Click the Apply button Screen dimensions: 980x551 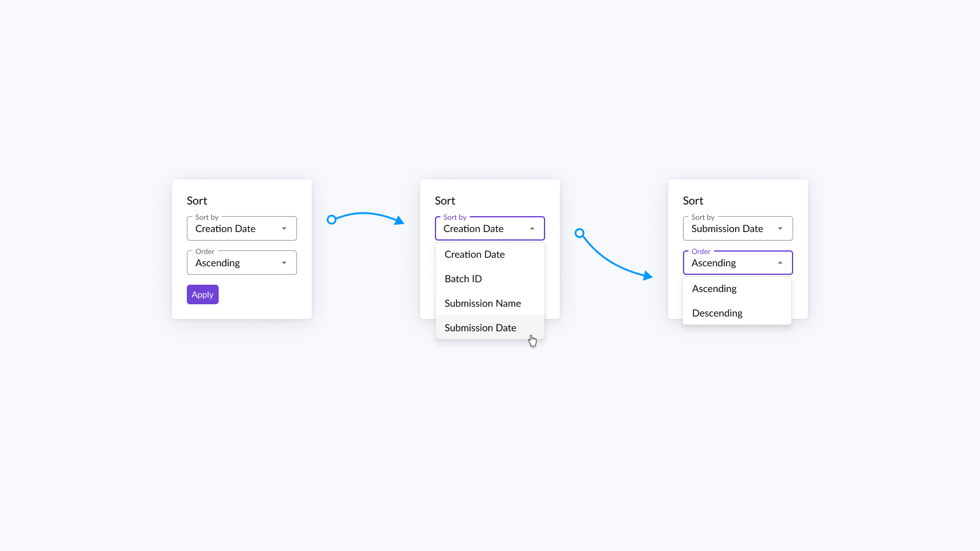click(x=202, y=294)
